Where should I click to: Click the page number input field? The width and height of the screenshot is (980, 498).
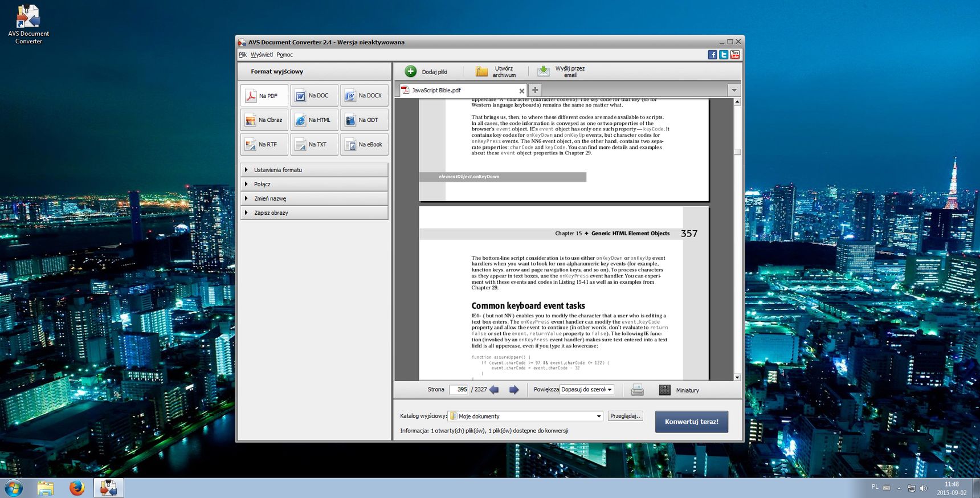coord(459,390)
